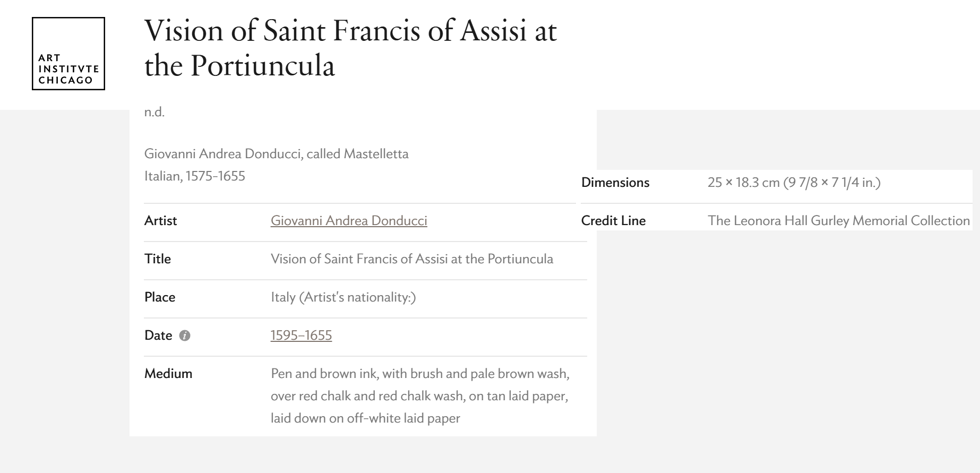Click the Medium row label

(x=168, y=374)
